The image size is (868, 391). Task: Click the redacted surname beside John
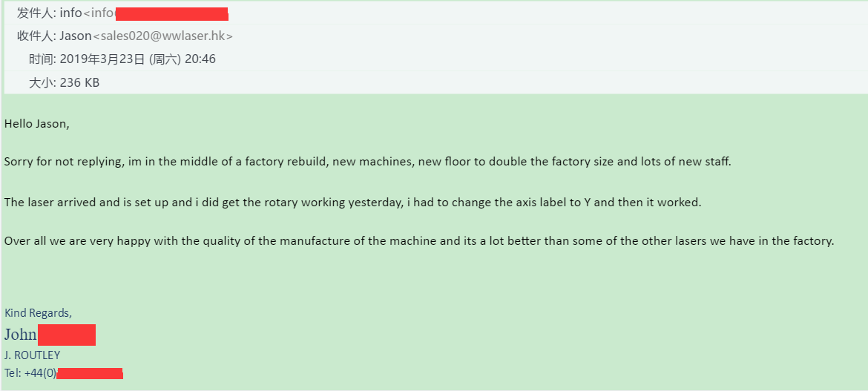(x=67, y=335)
